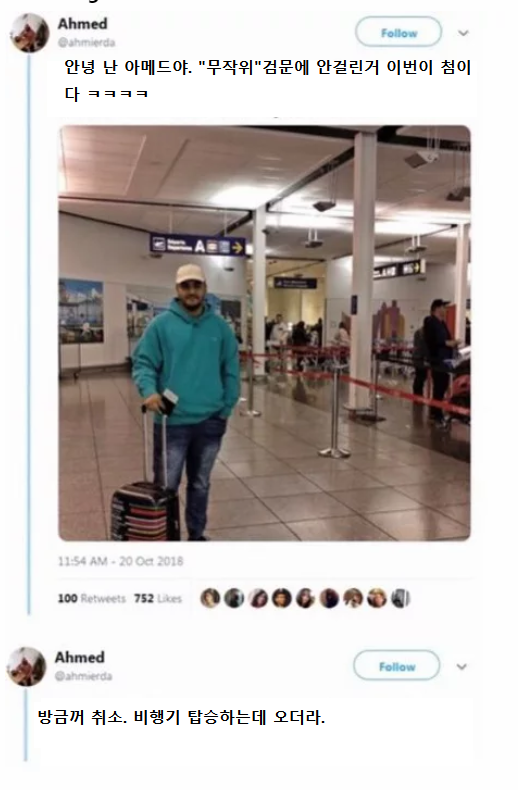Expand the reply tweet's options chevron
518x790 pixels.
point(461,667)
